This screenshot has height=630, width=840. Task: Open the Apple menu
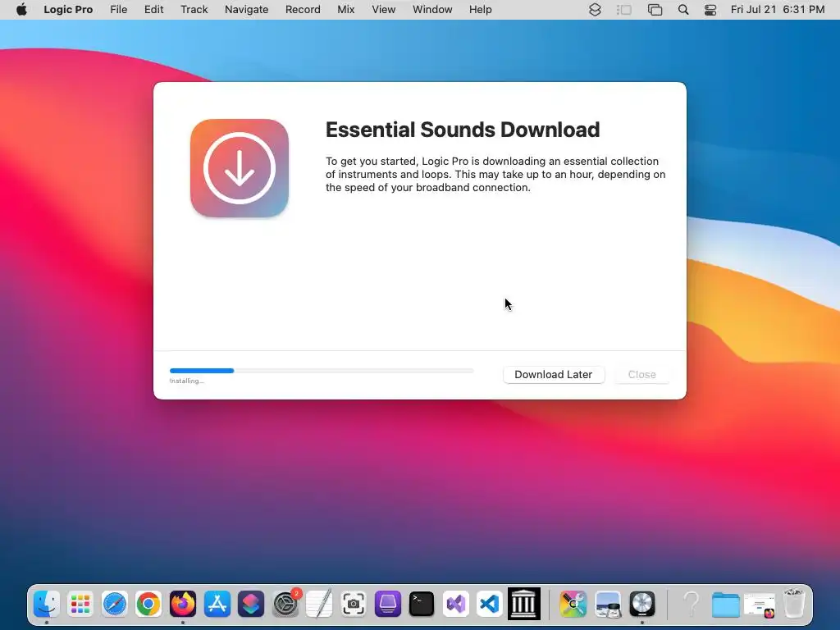point(21,10)
